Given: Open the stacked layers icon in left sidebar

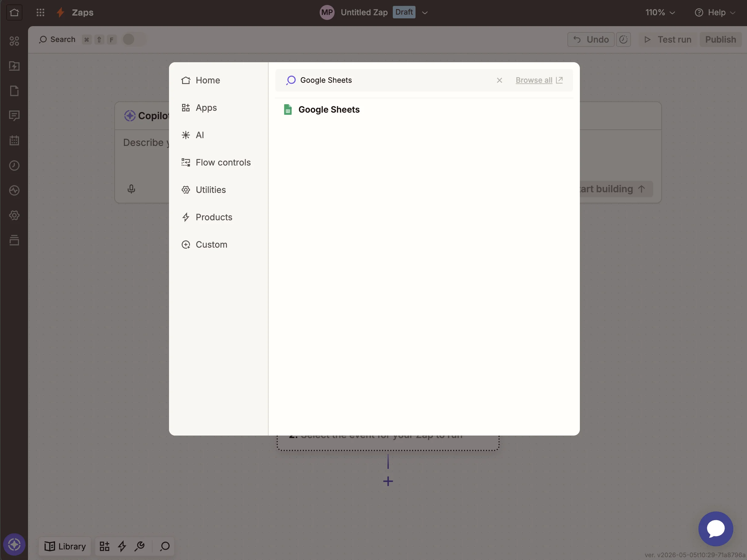Looking at the screenshot, I should [14, 240].
